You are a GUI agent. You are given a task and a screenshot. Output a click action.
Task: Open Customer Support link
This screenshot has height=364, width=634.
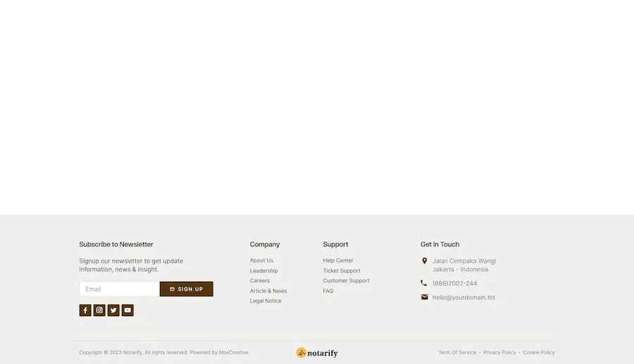[x=346, y=281]
